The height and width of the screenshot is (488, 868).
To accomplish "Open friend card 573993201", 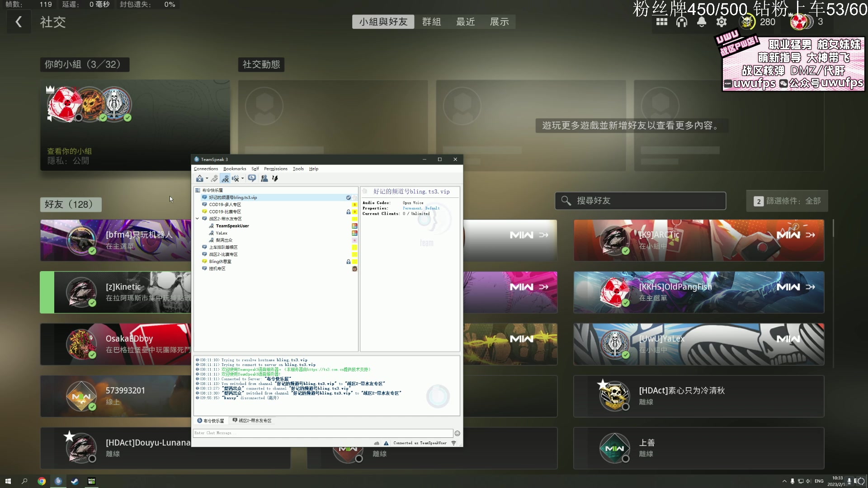I will tap(116, 396).
